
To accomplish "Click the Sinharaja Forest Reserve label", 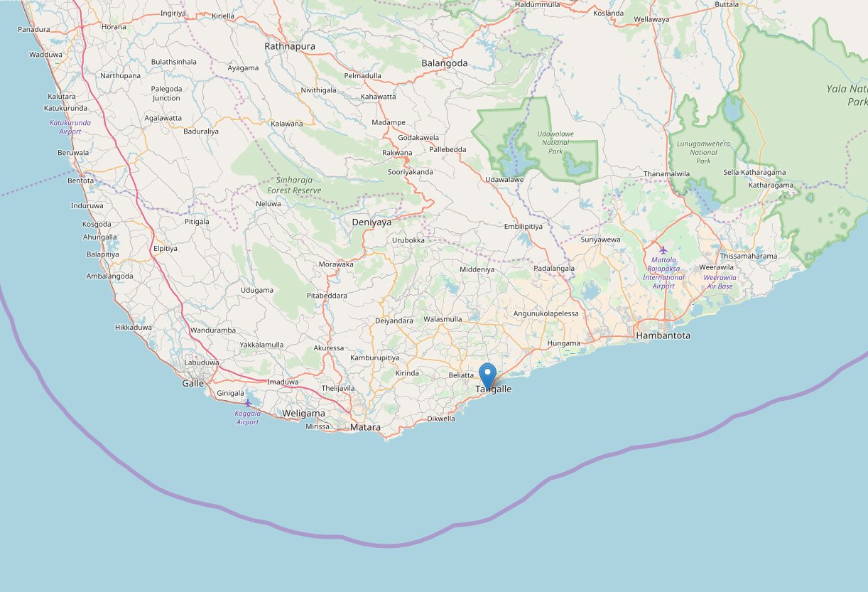I will tap(295, 185).
